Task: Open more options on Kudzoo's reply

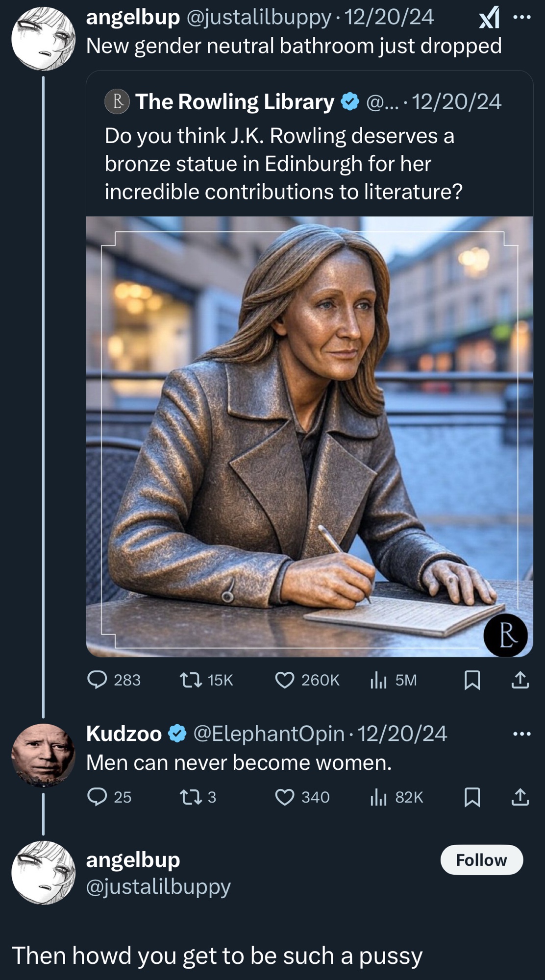Action: coord(521,734)
